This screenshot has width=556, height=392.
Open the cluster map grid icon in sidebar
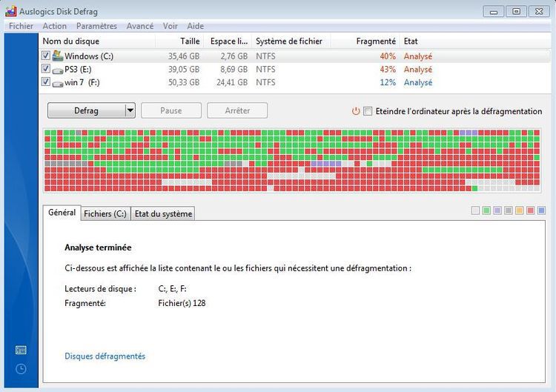tap(21, 350)
